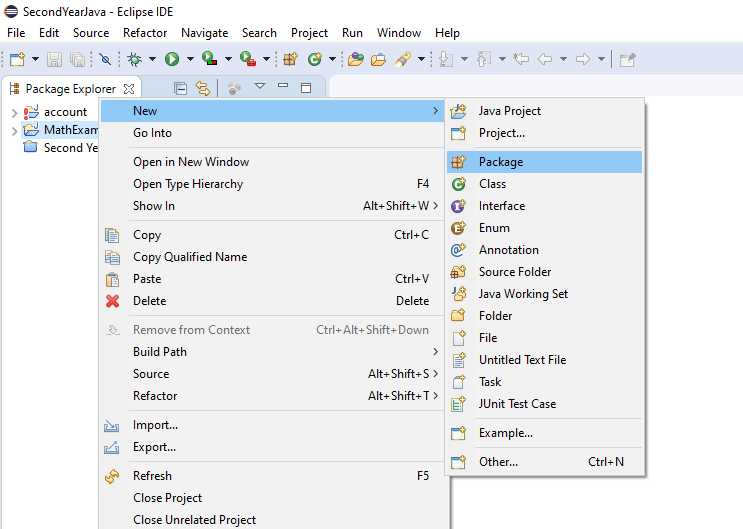Select Enum from the New submenu

pos(494,228)
